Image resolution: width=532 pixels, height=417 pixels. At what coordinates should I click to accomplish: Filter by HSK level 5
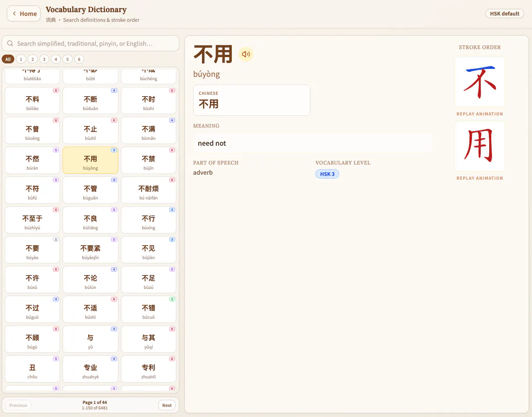tap(68, 59)
